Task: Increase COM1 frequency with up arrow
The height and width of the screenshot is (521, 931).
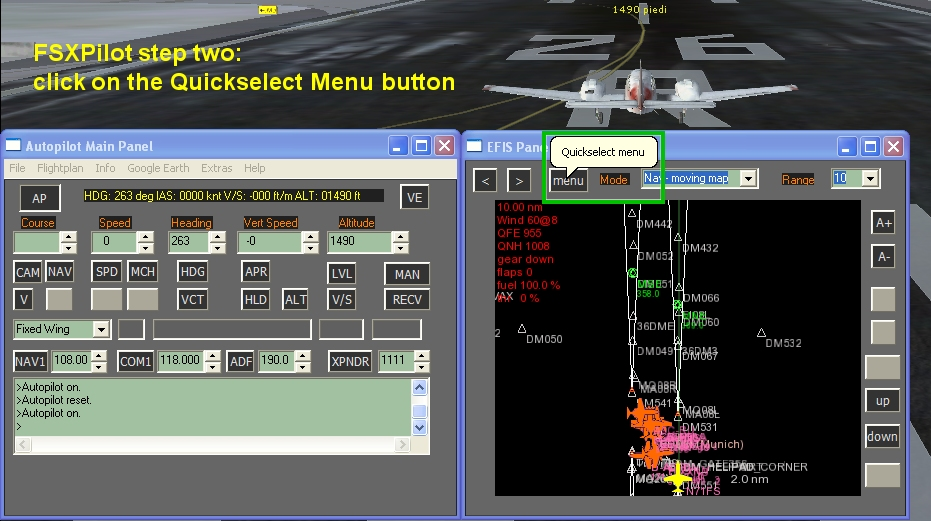Action: (213, 355)
